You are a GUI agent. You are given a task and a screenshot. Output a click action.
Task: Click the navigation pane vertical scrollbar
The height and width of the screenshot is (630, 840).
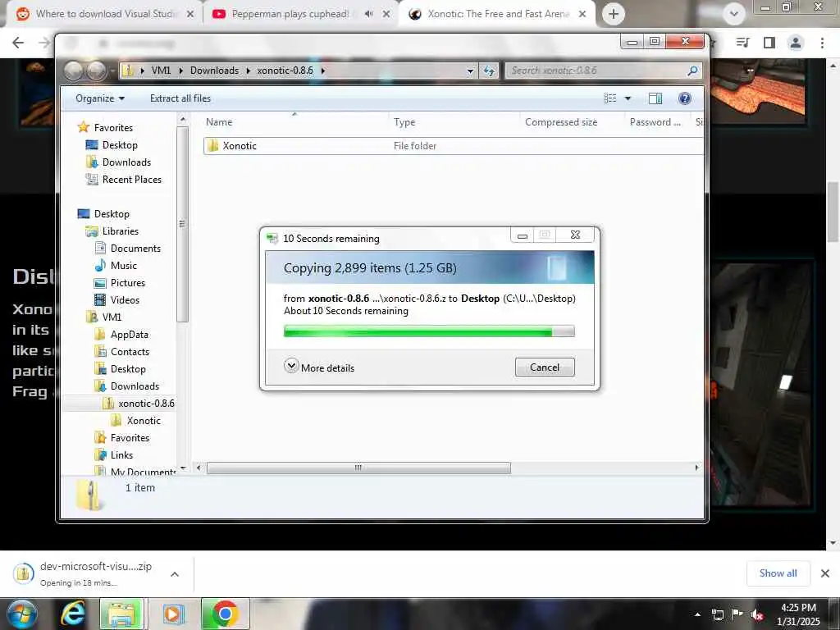point(182,224)
